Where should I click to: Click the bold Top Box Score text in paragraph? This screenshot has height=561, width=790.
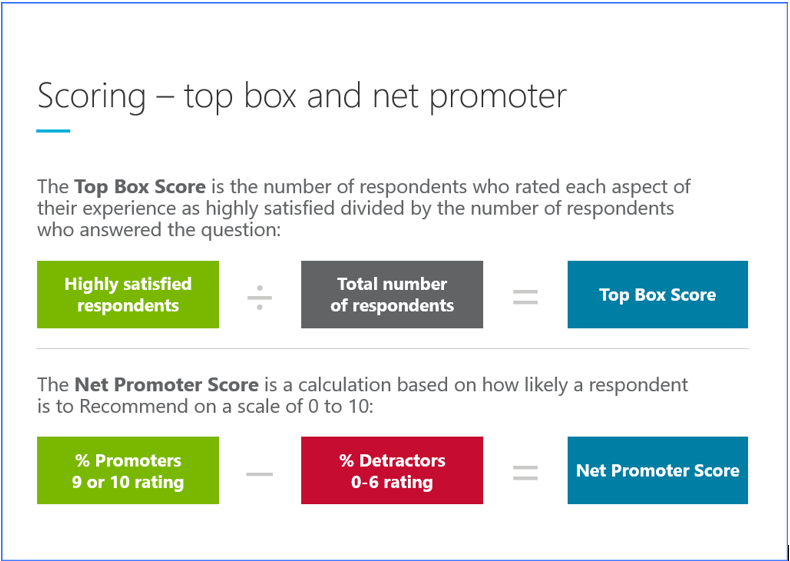click(x=140, y=187)
